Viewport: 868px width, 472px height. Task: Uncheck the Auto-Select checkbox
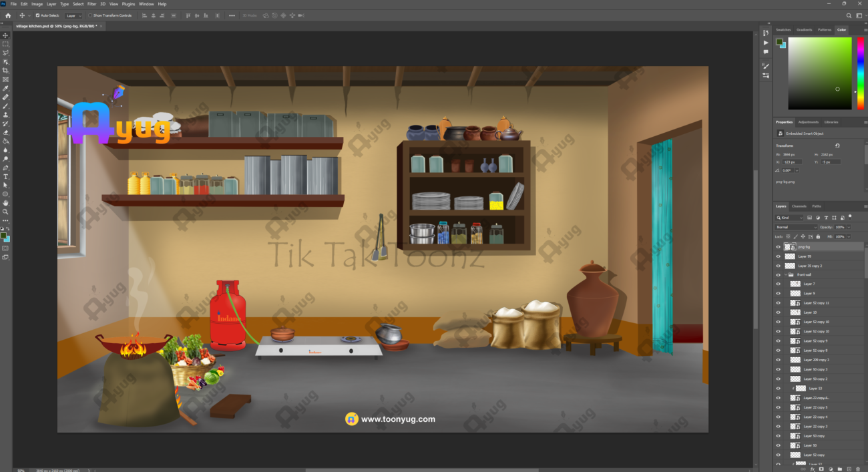pos(37,15)
